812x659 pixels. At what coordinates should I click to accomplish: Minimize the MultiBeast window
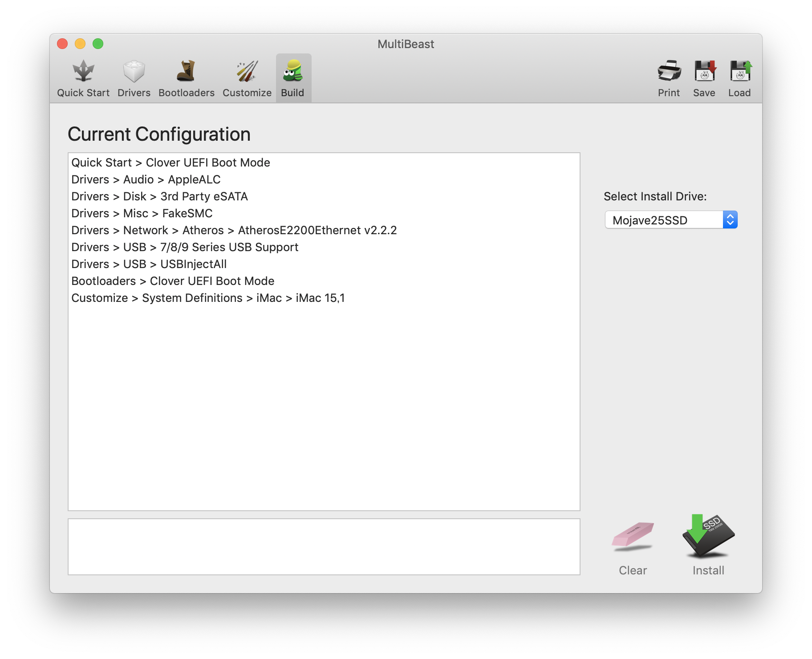(80, 44)
